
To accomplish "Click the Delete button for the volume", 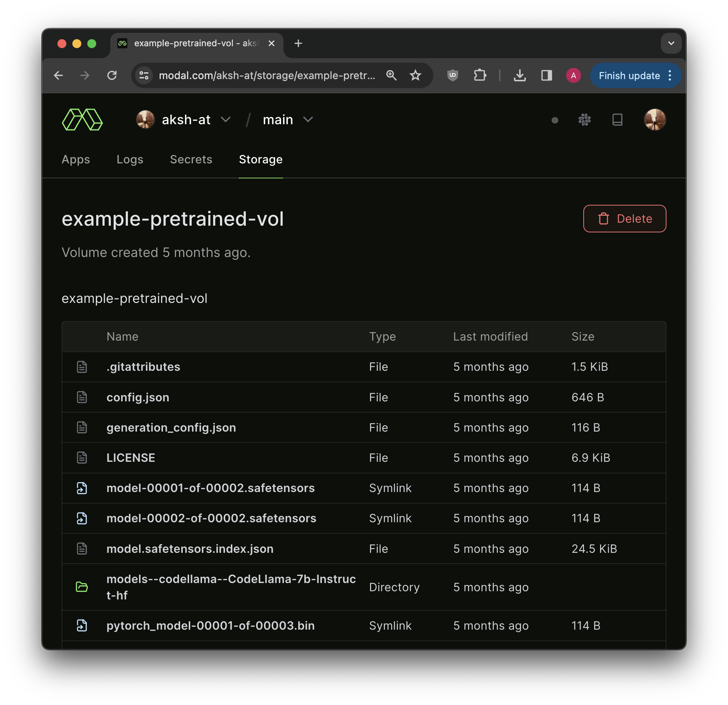I will [624, 219].
